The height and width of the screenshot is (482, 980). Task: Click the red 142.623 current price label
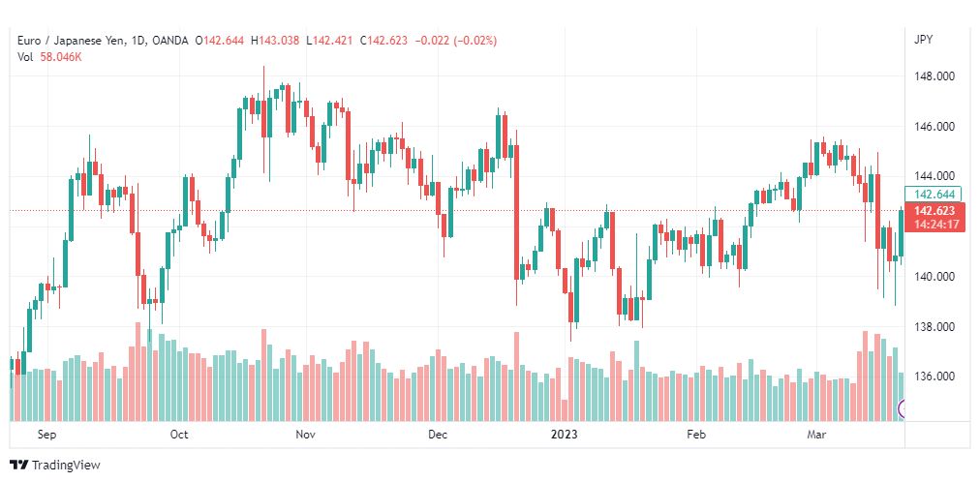coord(935,211)
